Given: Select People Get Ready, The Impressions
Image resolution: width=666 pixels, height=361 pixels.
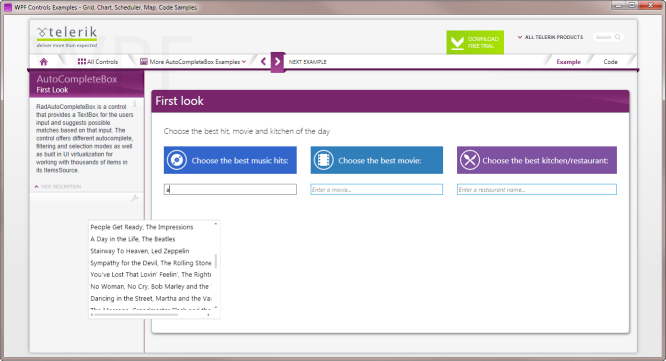Looking at the screenshot, I should 151,227.
